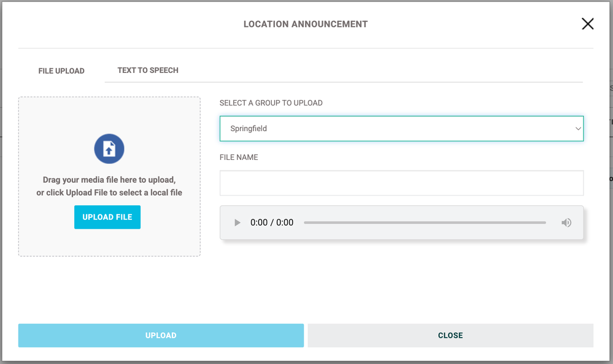This screenshot has width=613, height=364.
Task: Open the Text to Speech tab
Action: 148,70
